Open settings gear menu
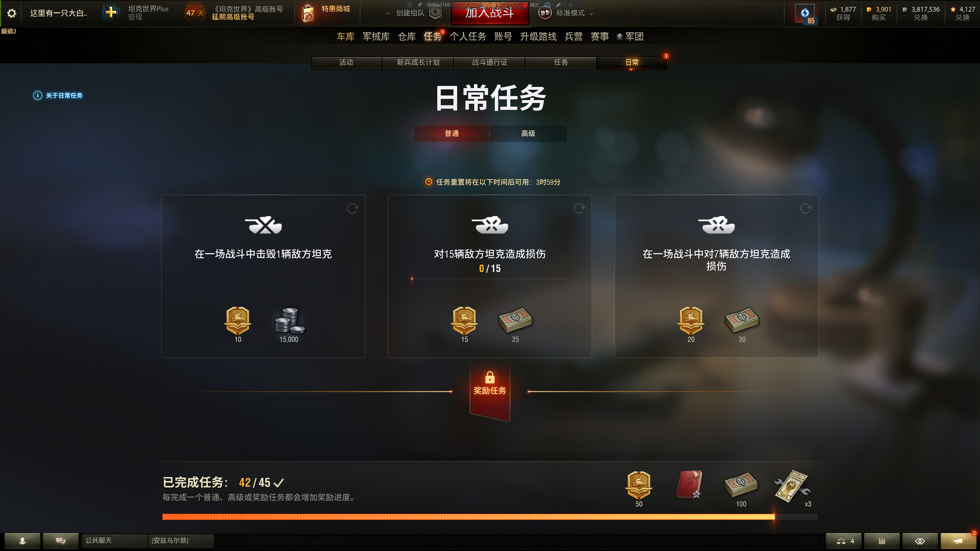Viewport: 980px width, 551px height. tap(12, 13)
